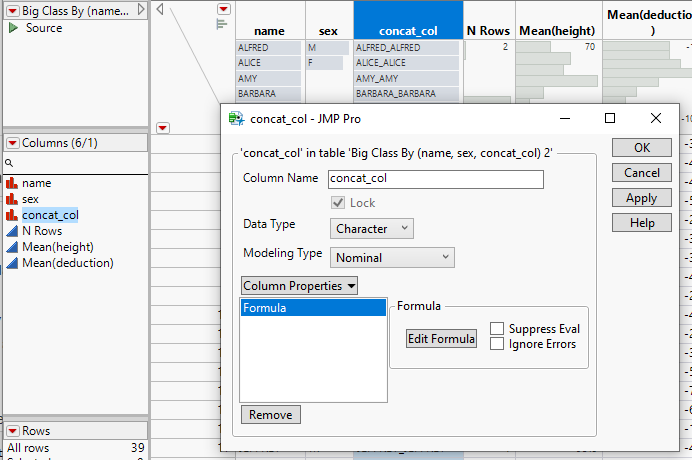
Task: Open the rows red triangle menu in data grid
Action: [163, 128]
